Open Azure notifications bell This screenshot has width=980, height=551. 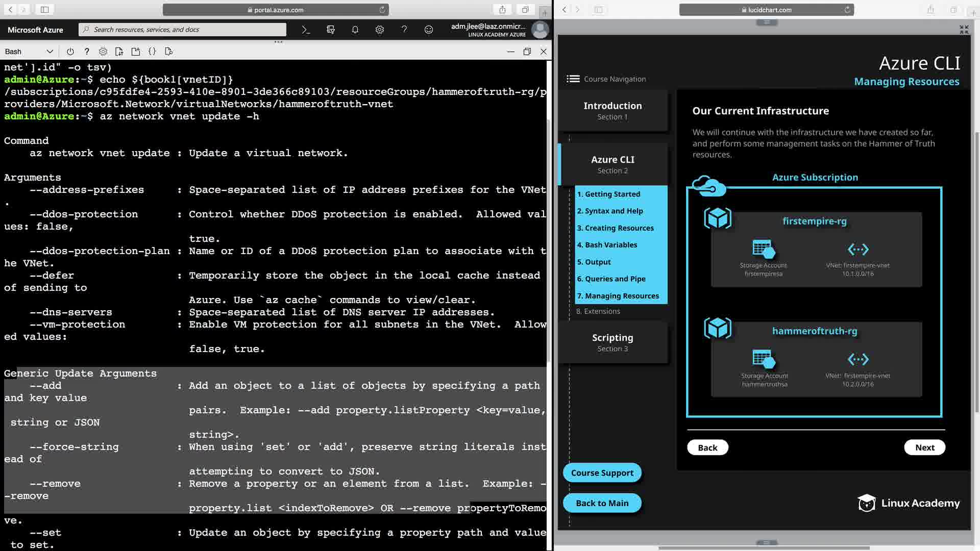coord(355,30)
